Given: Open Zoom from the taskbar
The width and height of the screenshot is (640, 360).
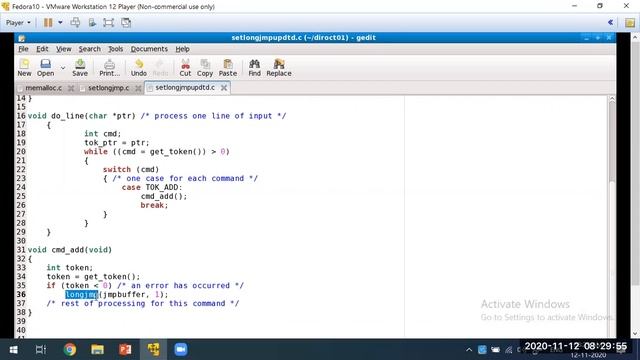Looking at the screenshot, I should [181, 350].
